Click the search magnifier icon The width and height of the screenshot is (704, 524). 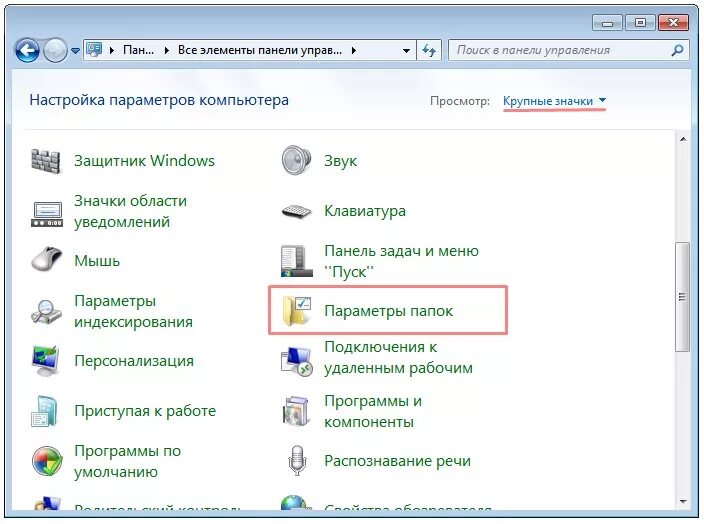677,50
